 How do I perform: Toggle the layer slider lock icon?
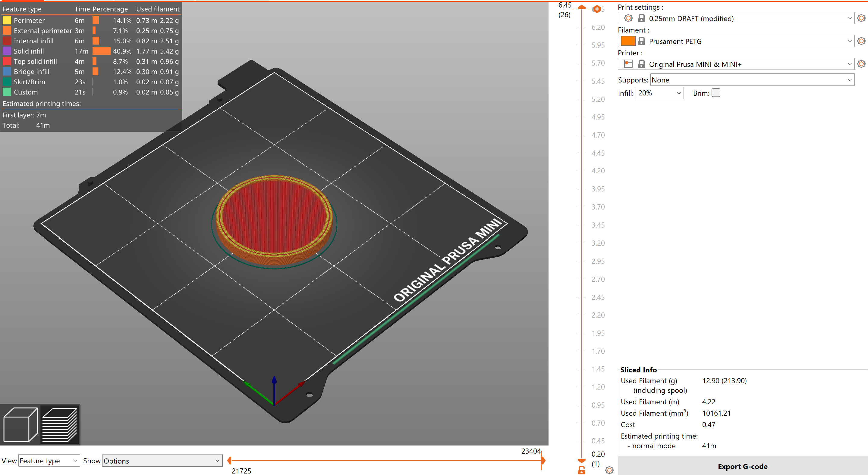point(582,470)
